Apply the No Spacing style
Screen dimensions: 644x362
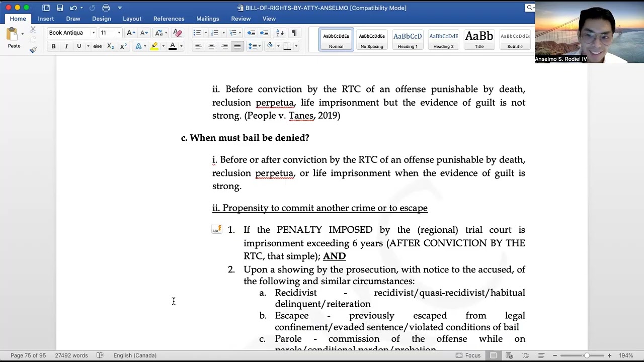pyautogui.click(x=372, y=39)
